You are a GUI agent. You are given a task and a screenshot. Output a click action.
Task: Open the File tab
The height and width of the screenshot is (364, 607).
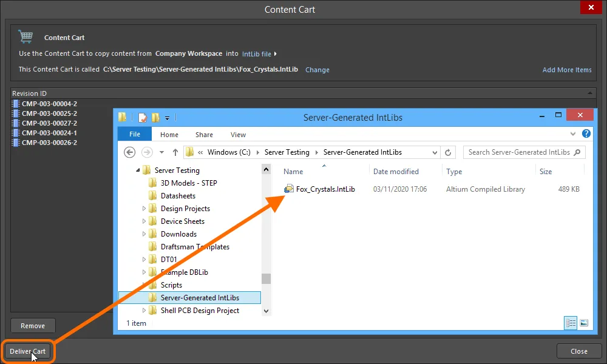tap(135, 134)
